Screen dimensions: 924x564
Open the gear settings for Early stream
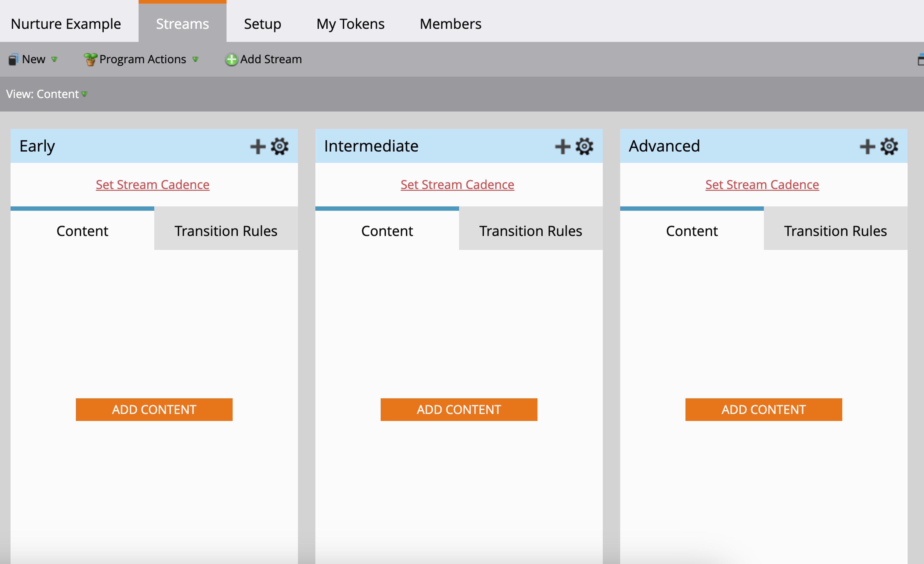tap(279, 146)
